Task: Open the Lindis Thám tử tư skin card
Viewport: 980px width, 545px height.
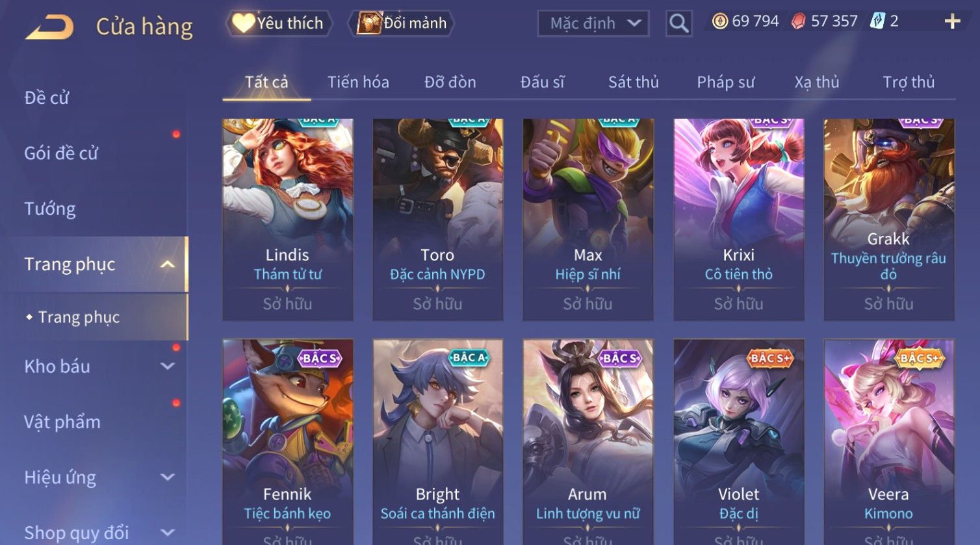Action: [288, 220]
